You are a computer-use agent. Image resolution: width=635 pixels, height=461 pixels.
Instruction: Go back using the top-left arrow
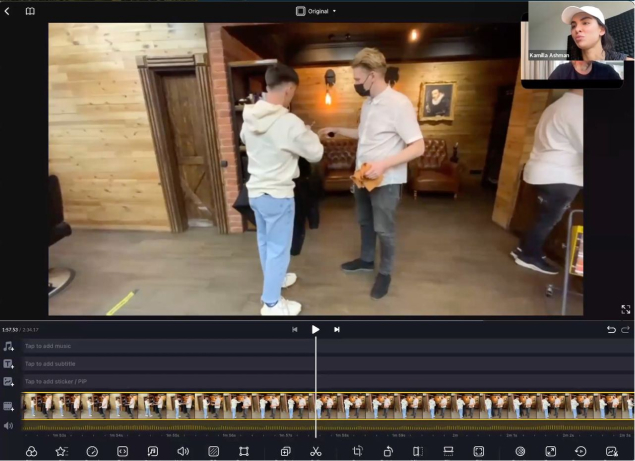pos(7,11)
